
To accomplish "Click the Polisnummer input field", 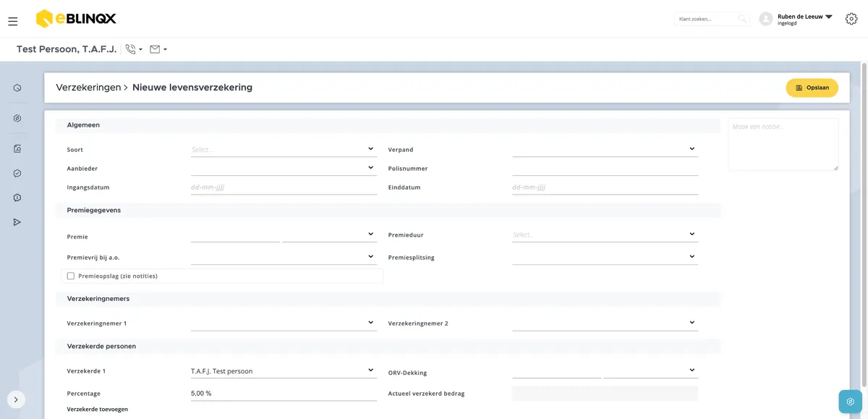I will tap(605, 169).
